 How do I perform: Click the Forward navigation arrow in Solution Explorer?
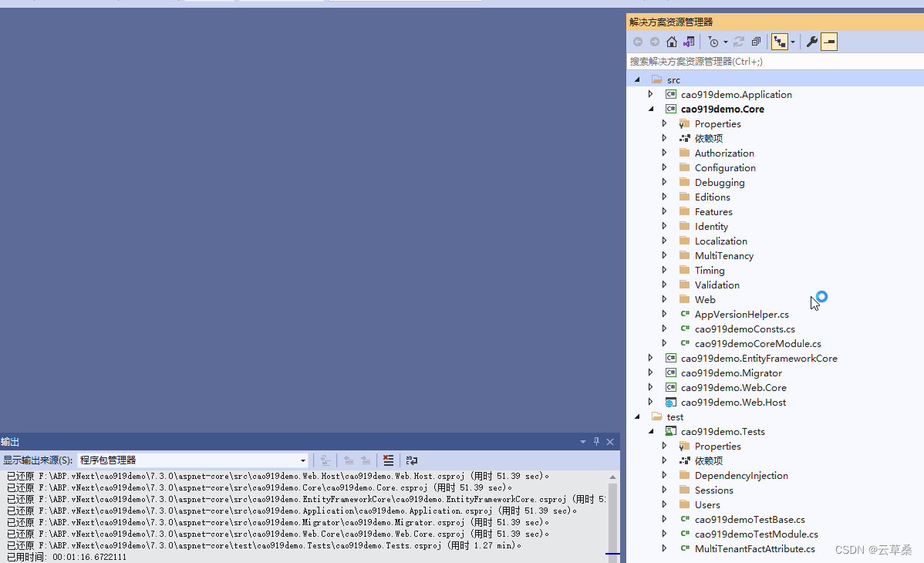coord(655,42)
